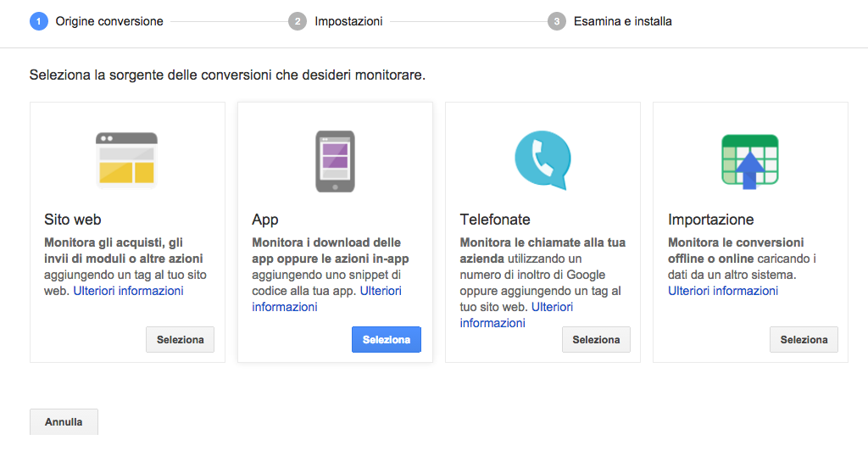This screenshot has height=451, width=868.
Task: Click the Telefonate card heading
Action: [x=495, y=220]
